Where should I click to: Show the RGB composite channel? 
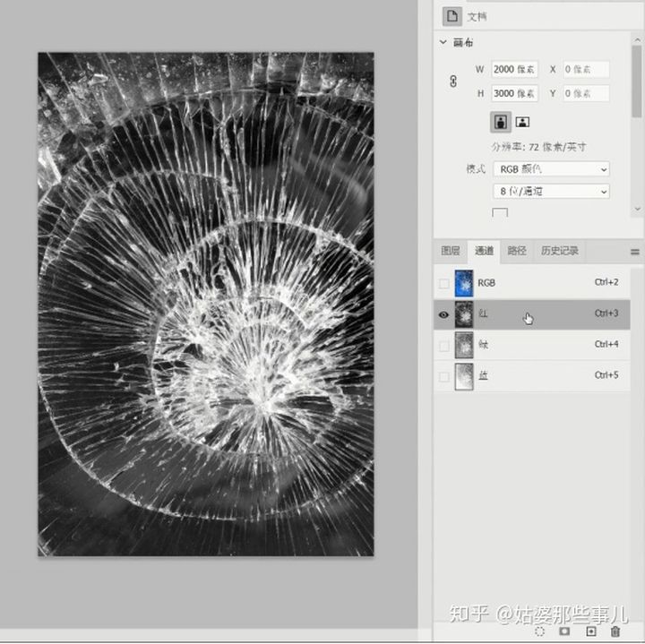click(x=443, y=283)
